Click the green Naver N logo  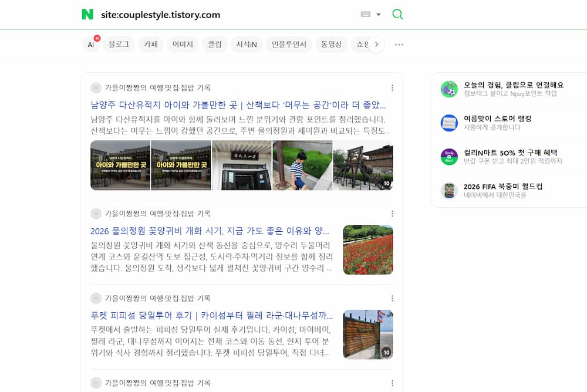click(87, 14)
